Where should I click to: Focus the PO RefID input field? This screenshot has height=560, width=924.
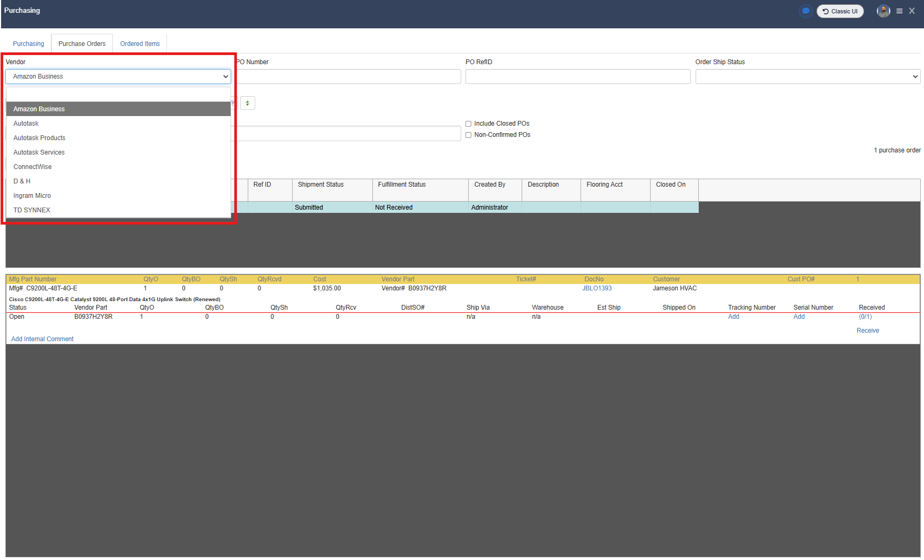tap(577, 76)
